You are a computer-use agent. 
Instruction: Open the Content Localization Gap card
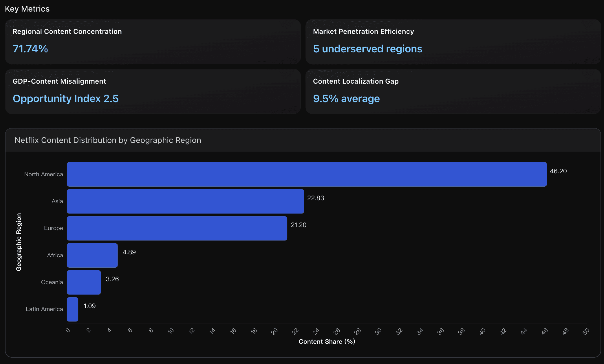[453, 92]
